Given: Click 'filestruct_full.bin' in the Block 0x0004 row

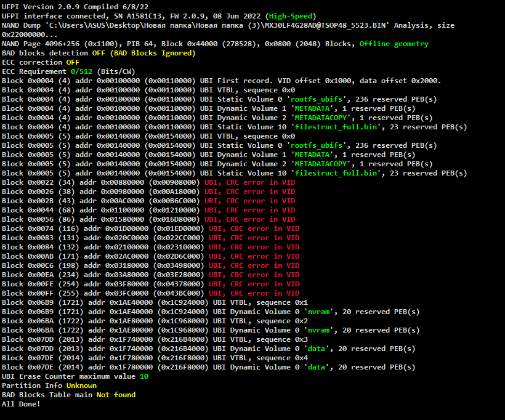Looking at the screenshot, I should pyautogui.click(x=336, y=127).
